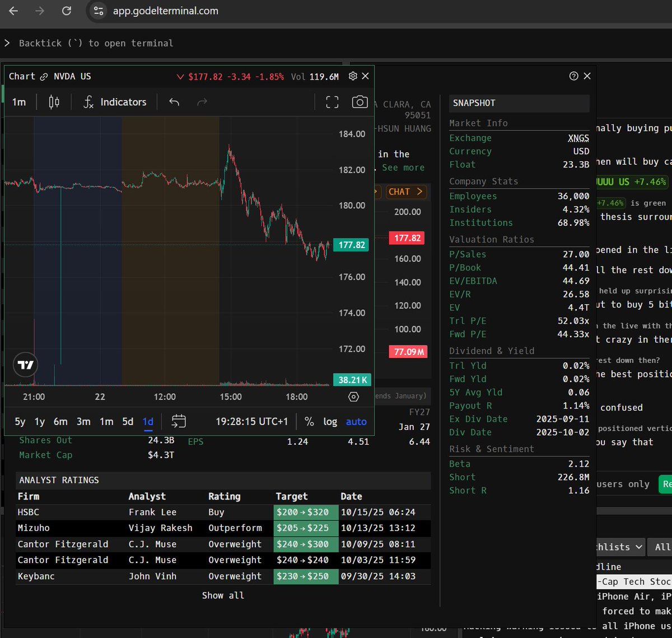The image size is (672, 638).
Task: Click the Market Cap $4.3T value
Action: pos(161,455)
